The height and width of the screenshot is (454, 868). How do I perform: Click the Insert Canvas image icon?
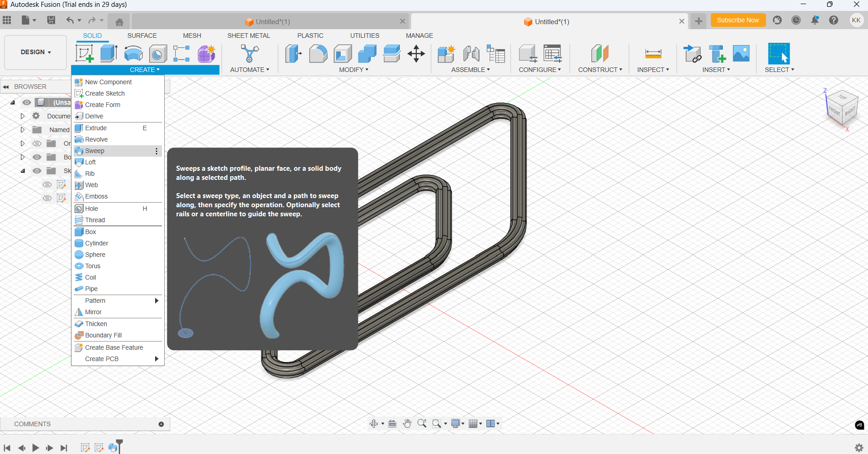click(741, 53)
